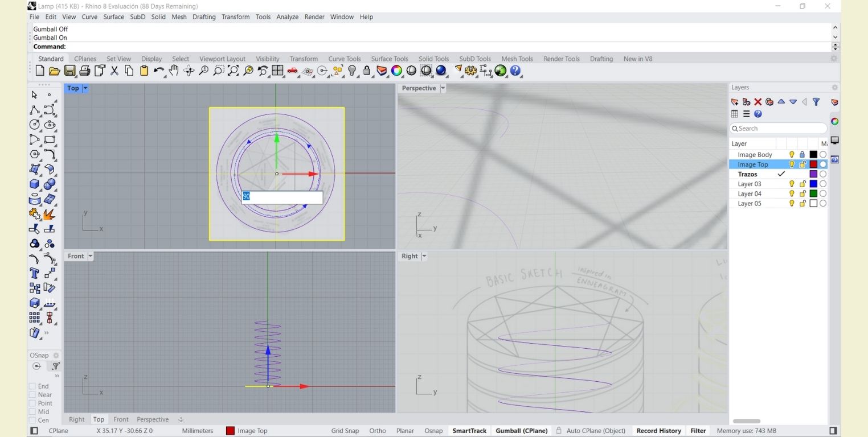Click the layer filter funnel icon
Viewport: 868px width, 437px height.
[816, 102]
